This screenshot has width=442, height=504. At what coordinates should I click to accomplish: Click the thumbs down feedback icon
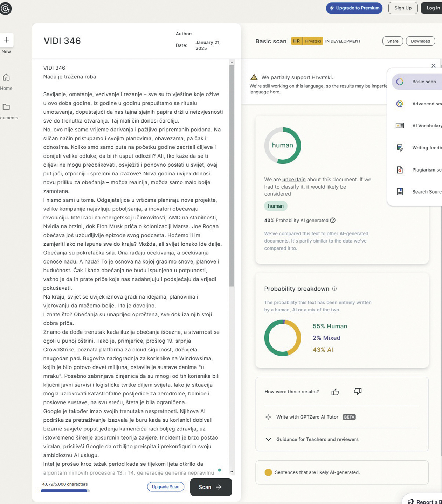click(358, 392)
